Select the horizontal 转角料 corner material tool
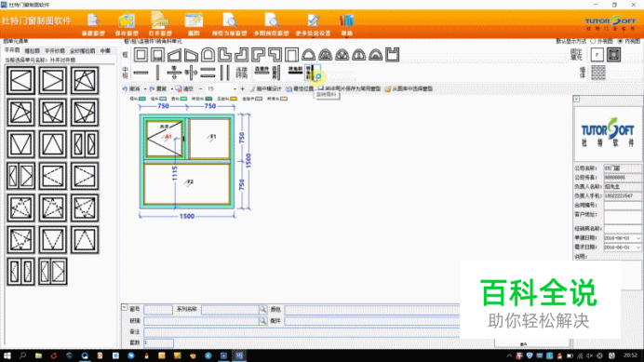The image size is (644, 362). (295, 71)
